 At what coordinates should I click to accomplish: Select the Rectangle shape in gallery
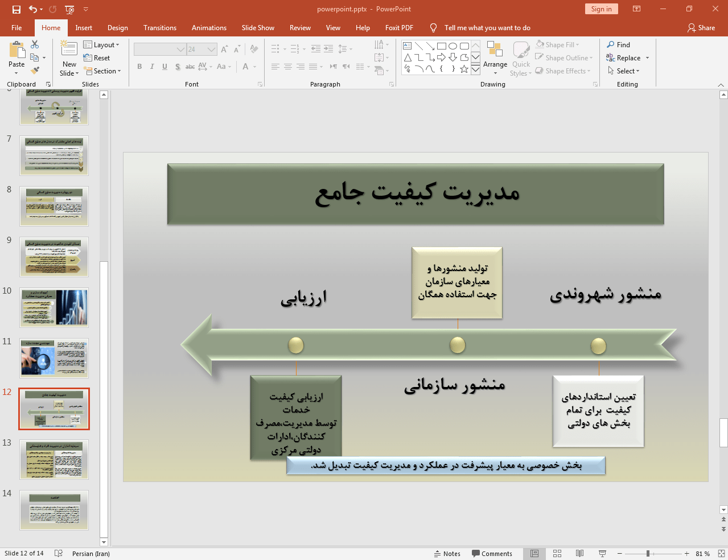click(x=442, y=46)
